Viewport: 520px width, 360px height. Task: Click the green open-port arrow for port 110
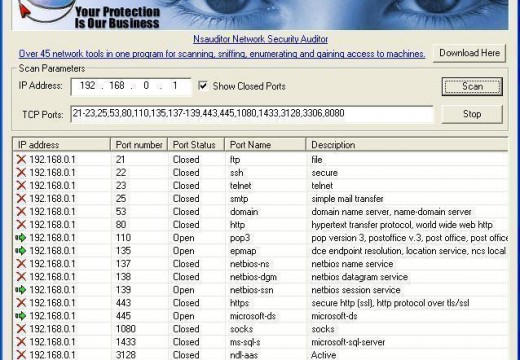[21, 238]
